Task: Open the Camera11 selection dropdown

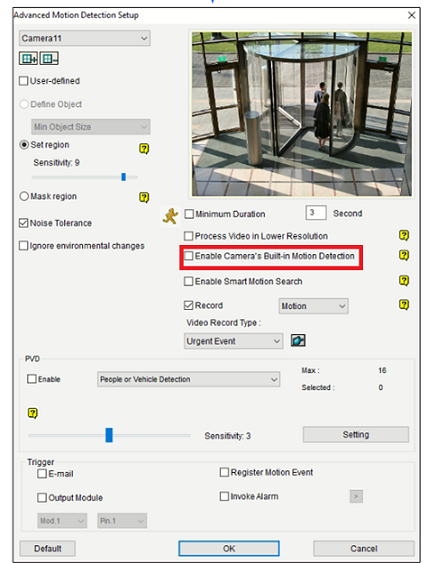Action: [x=85, y=38]
